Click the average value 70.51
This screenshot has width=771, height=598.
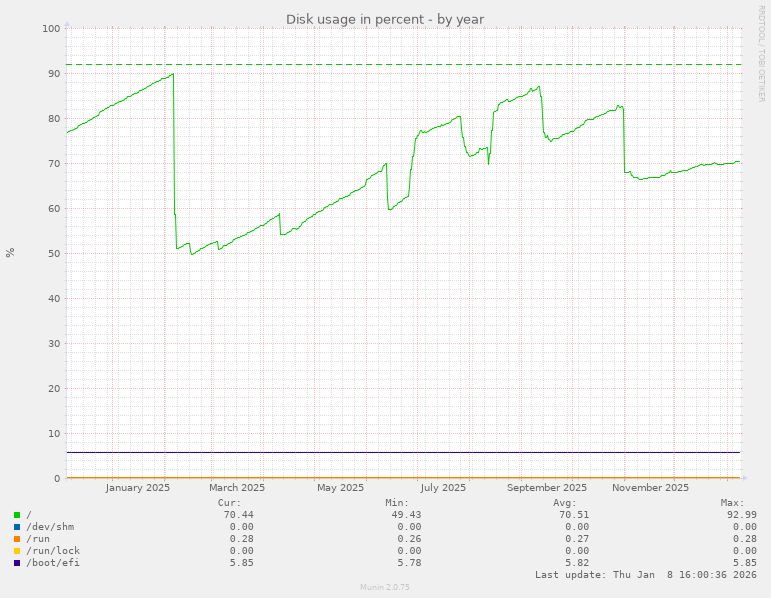pyautogui.click(x=574, y=515)
